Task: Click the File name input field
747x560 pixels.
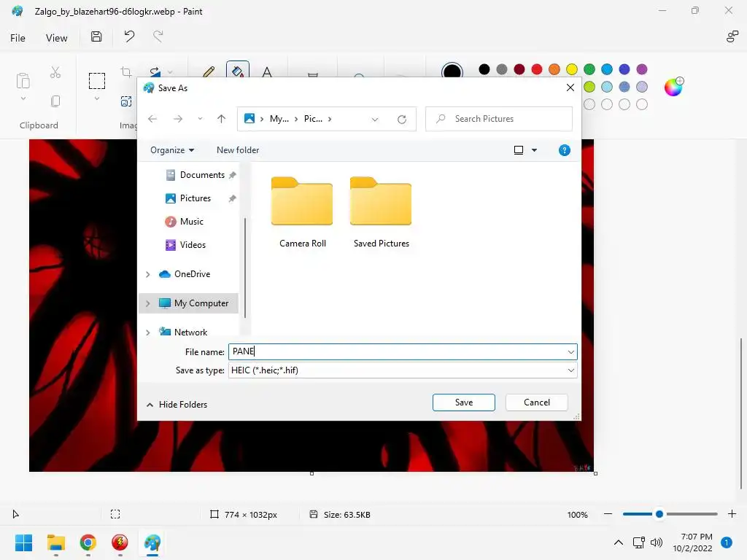Action: 403,352
